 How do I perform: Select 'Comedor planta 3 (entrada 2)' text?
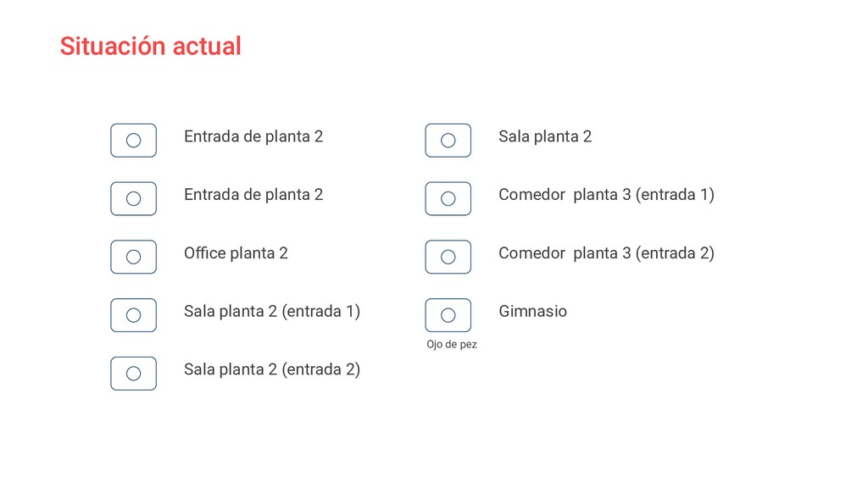tap(606, 252)
